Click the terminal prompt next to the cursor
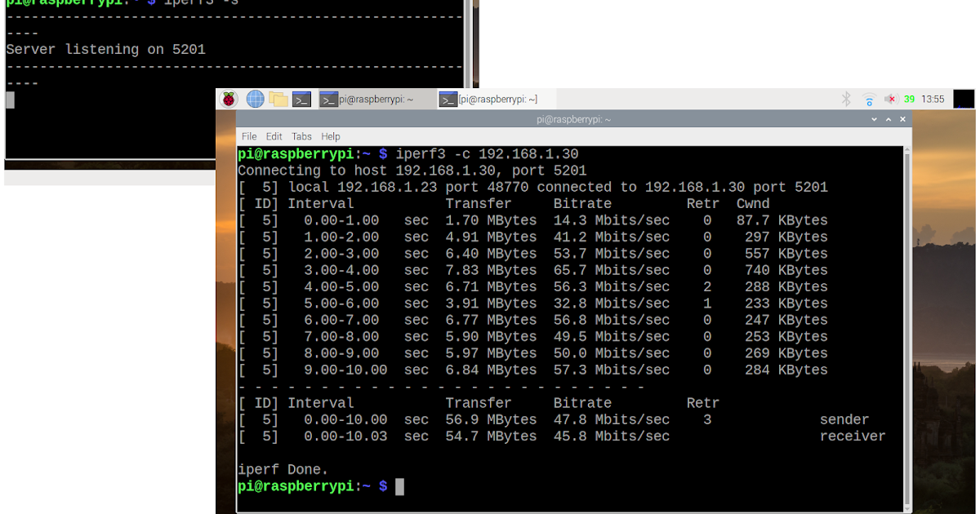The image size is (980, 514). [399, 486]
